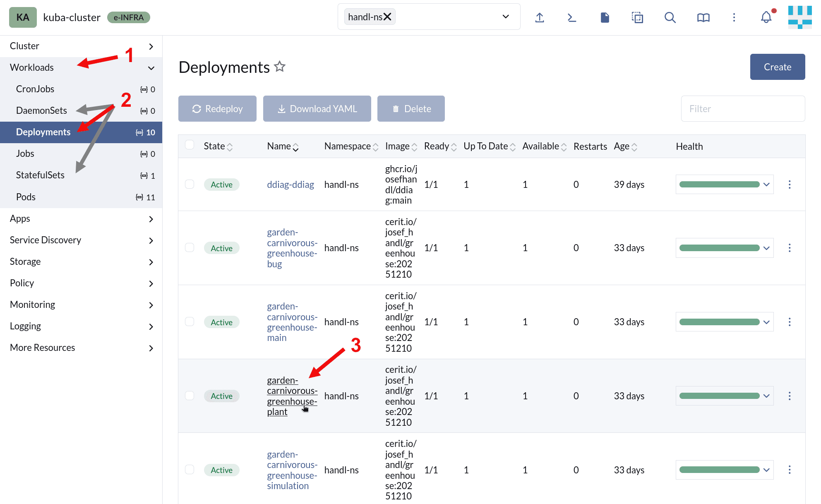821x504 pixels.
Task: Go to Pods in the sidebar
Action: [26, 197]
